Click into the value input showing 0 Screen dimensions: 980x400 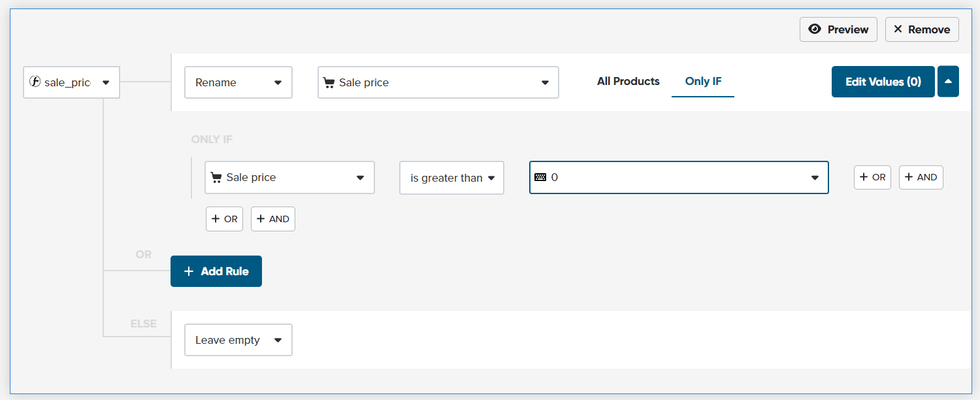click(x=673, y=177)
